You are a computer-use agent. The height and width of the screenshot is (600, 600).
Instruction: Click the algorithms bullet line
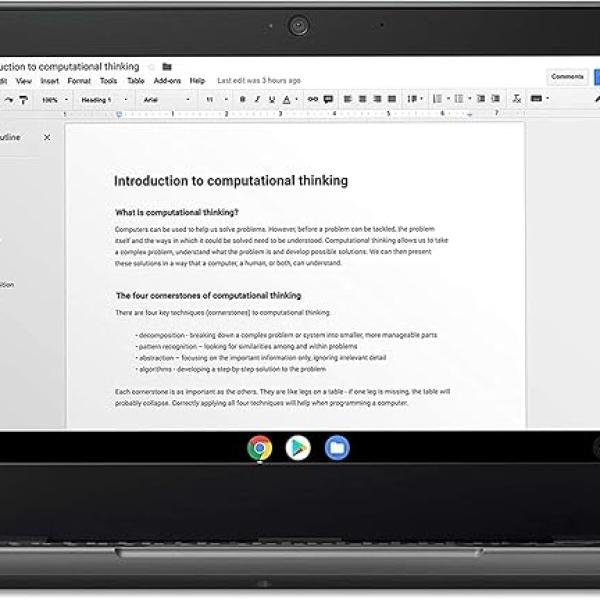231,369
